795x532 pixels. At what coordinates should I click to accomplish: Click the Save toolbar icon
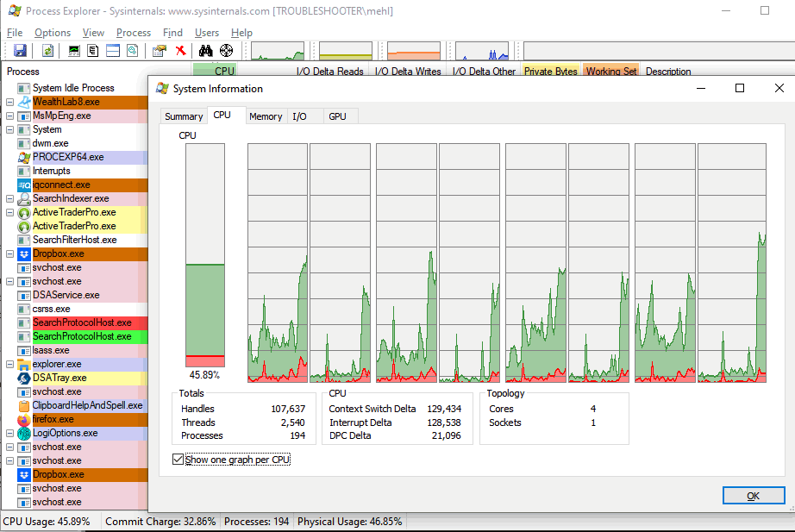pos(20,51)
